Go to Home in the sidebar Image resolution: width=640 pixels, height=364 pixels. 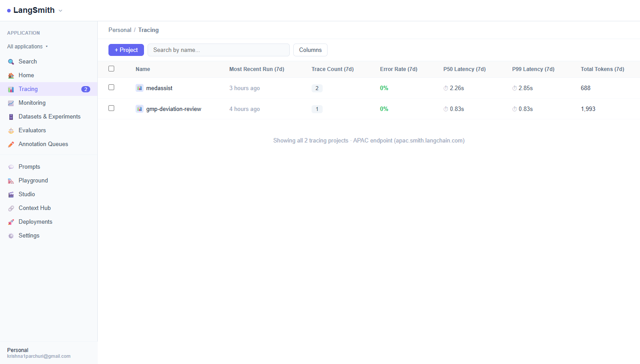point(49,75)
